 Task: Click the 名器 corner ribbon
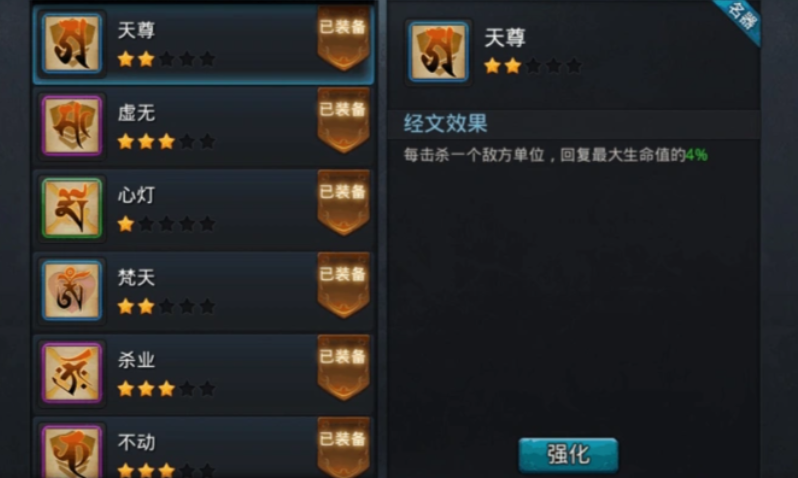740,19
